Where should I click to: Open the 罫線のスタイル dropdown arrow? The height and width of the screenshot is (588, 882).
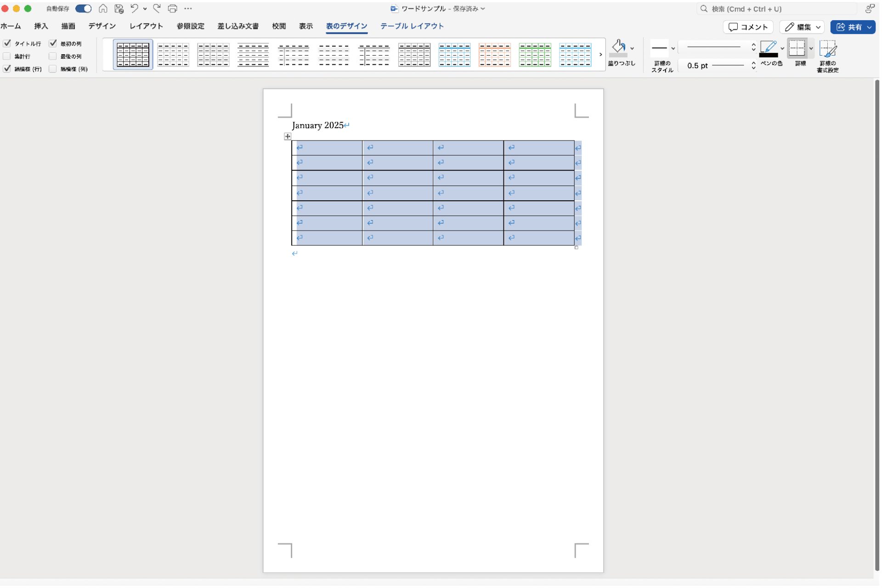[673, 48]
